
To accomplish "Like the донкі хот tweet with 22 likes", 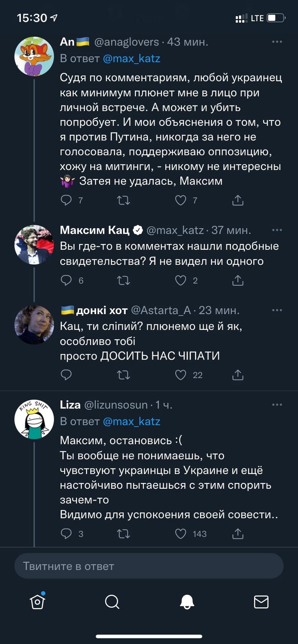I will tap(181, 374).
